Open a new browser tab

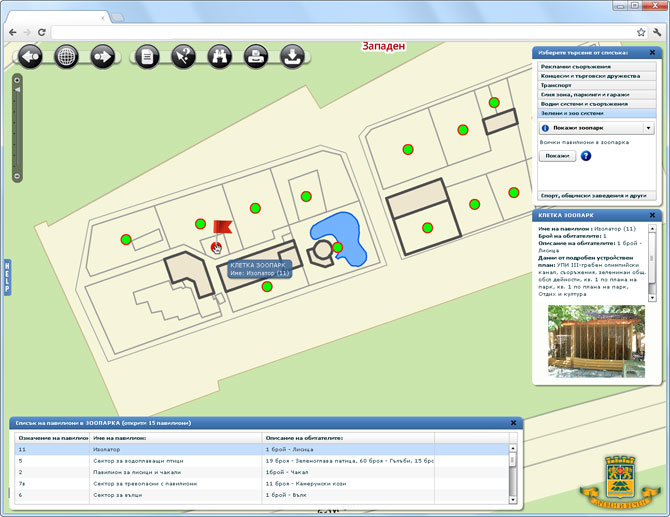(x=118, y=18)
